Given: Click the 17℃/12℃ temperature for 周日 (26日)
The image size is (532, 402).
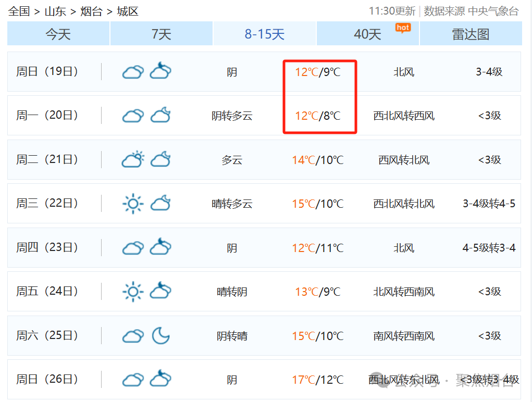Looking at the screenshot, I should pyautogui.click(x=317, y=380).
